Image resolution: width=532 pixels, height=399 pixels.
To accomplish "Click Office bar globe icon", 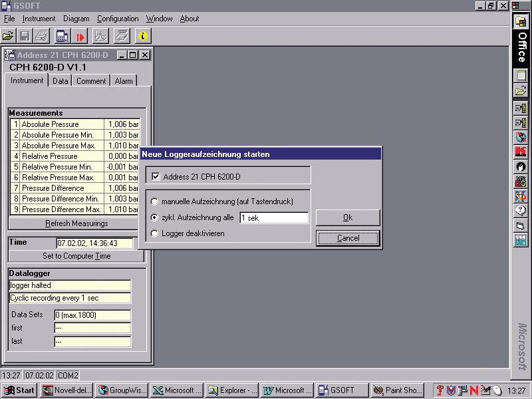I will 521,138.
